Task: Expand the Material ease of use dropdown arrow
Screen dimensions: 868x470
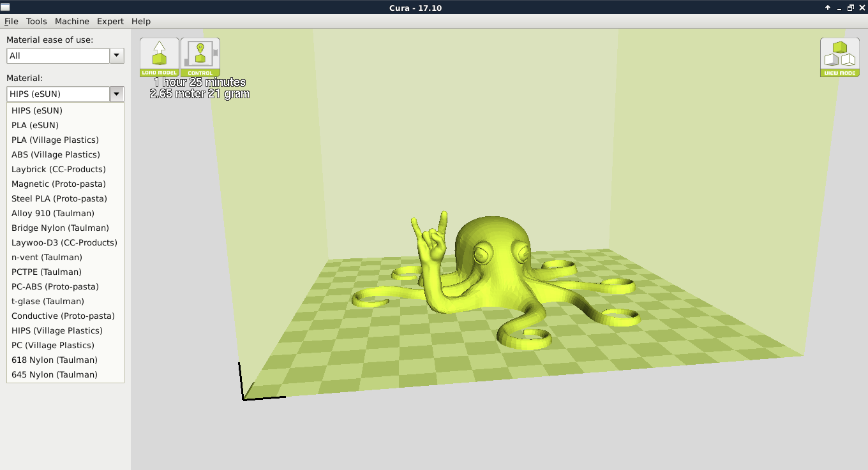Action: [117, 55]
